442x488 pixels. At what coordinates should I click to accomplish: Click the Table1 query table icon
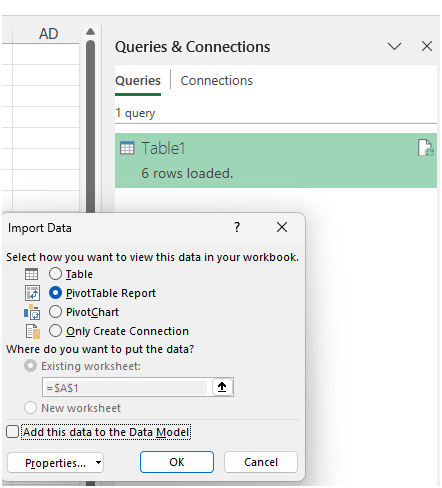tap(127, 148)
